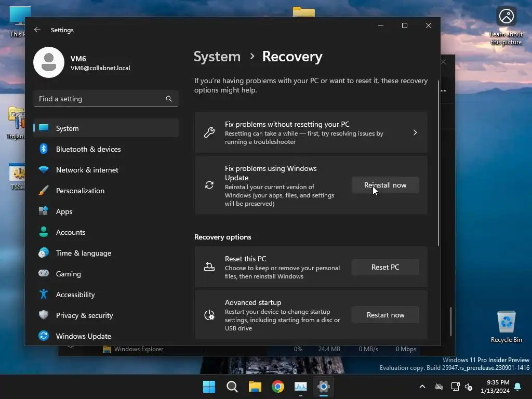Viewport: 532px width, 399px height.
Task: Click the Reset this PC icon
Action: (209, 267)
